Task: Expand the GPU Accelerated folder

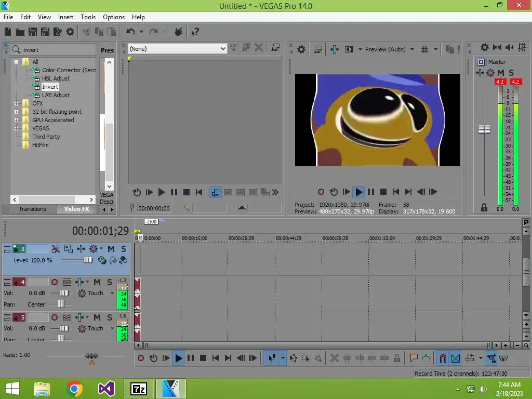Action: pos(16,120)
